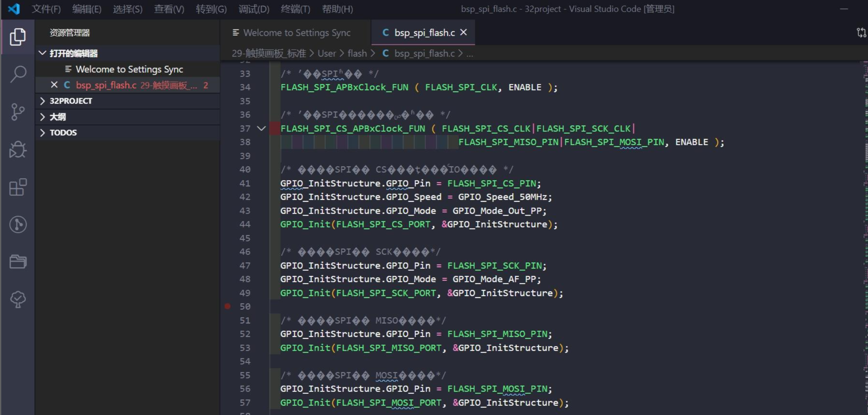Click the breadcrumb ellipsis segment
This screenshot has height=415, width=868.
click(469, 54)
